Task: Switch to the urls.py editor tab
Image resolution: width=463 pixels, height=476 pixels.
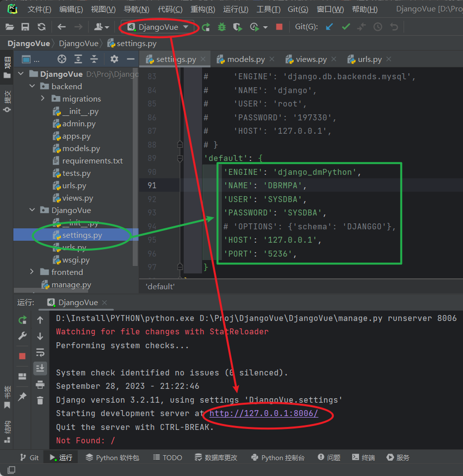Action: click(369, 59)
